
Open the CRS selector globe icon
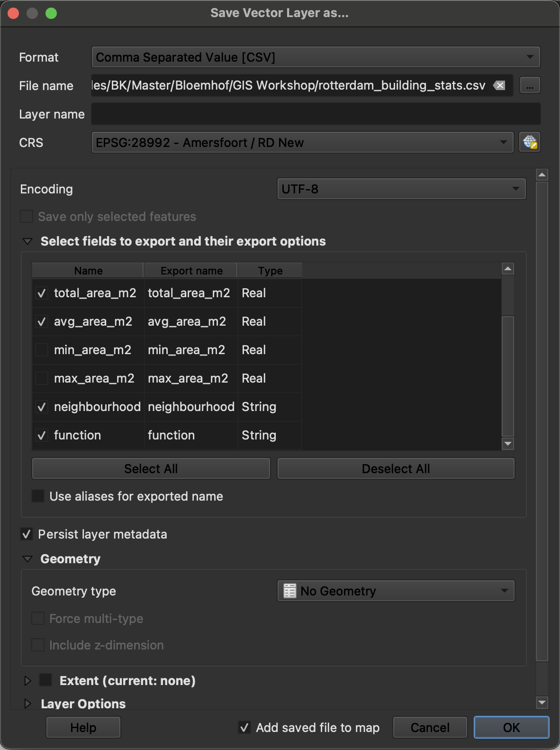click(x=530, y=142)
